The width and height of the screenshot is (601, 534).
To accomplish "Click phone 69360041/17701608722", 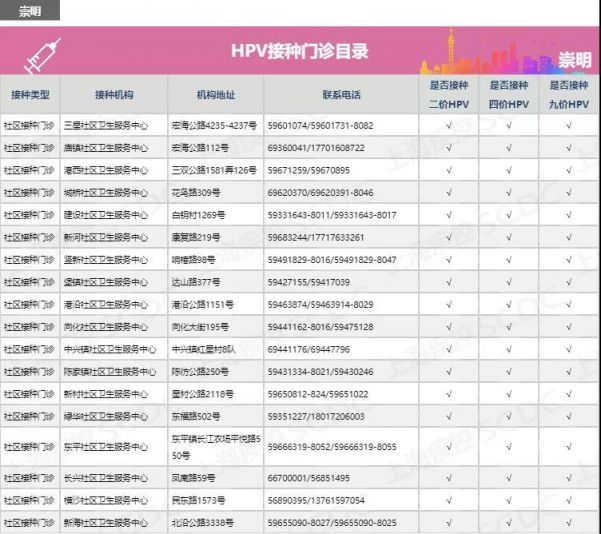I will pos(316,148).
